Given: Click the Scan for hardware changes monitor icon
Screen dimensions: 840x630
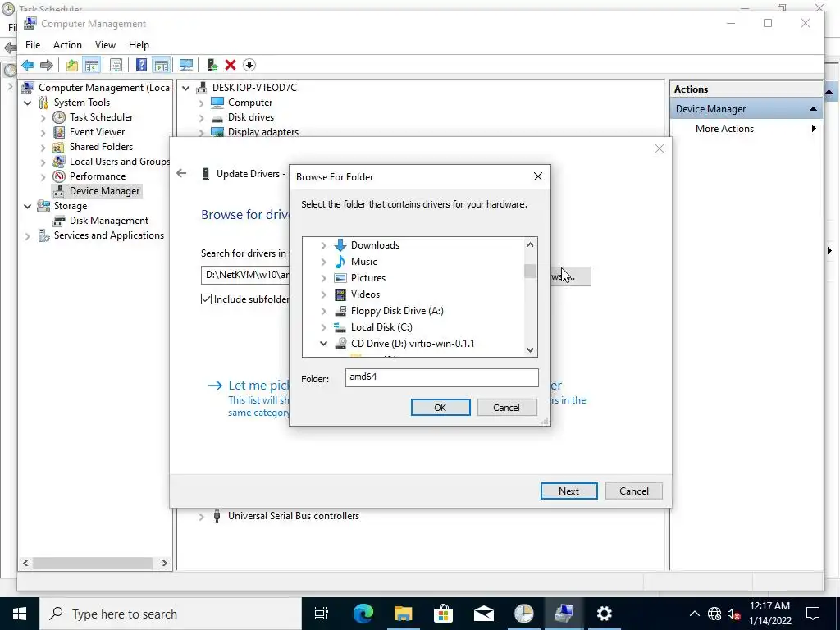Looking at the screenshot, I should coord(186,66).
